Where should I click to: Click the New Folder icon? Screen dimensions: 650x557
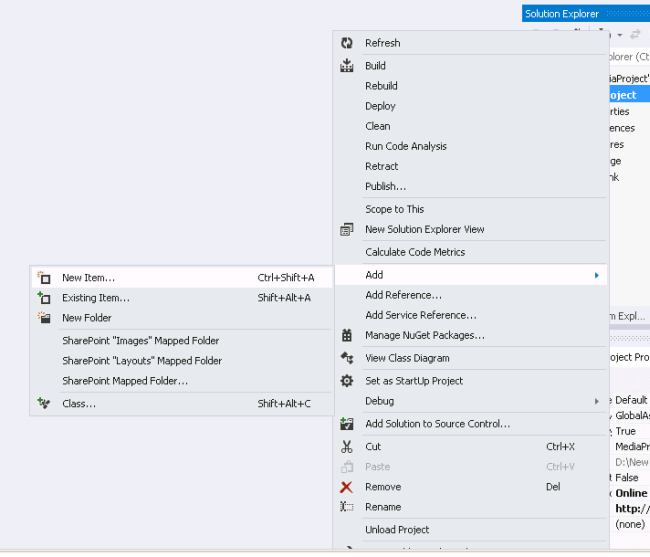coord(44,318)
